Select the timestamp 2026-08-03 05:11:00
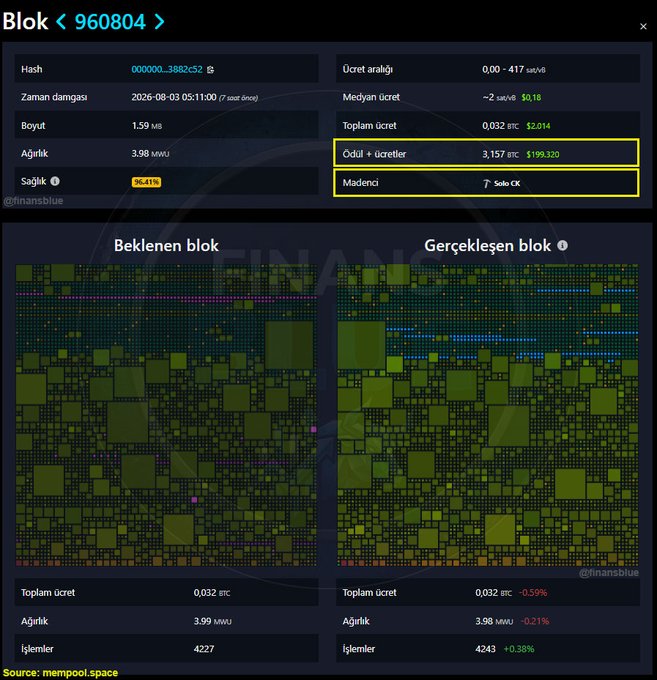 coord(174,97)
